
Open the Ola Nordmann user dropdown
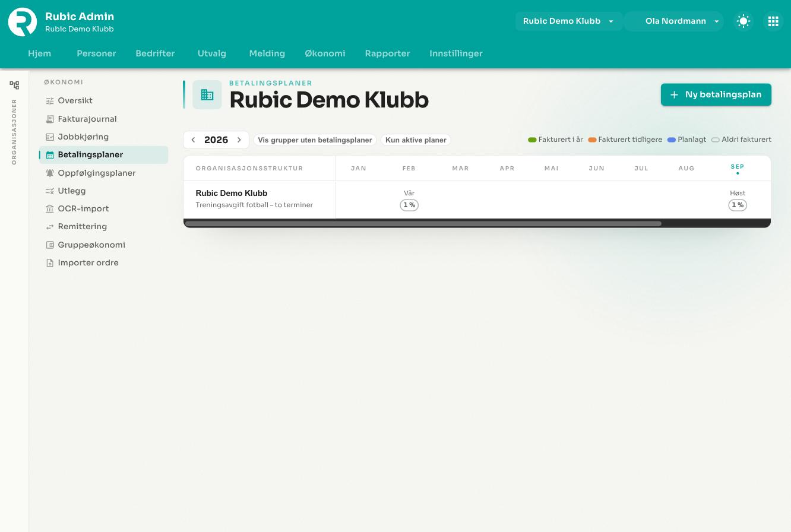pyautogui.click(x=674, y=21)
